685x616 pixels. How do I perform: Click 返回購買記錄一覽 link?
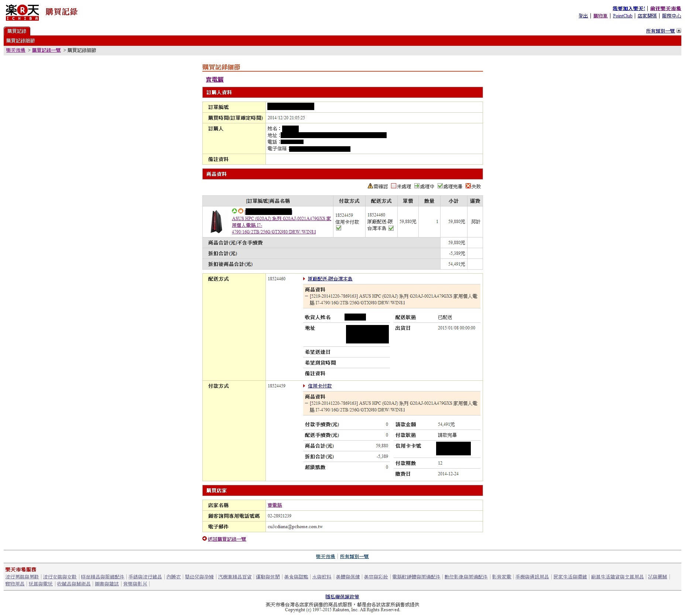pyautogui.click(x=227, y=539)
